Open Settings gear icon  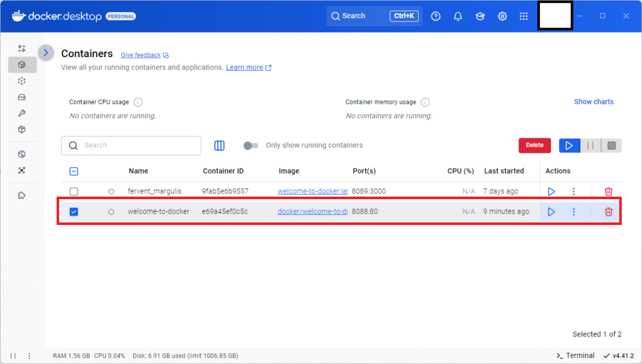[x=502, y=16]
